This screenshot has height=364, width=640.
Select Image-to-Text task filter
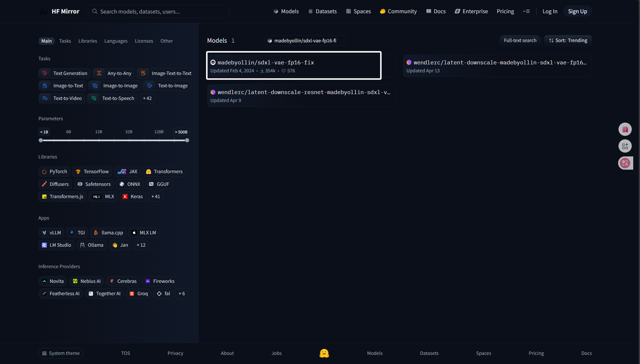tap(62, 86)
